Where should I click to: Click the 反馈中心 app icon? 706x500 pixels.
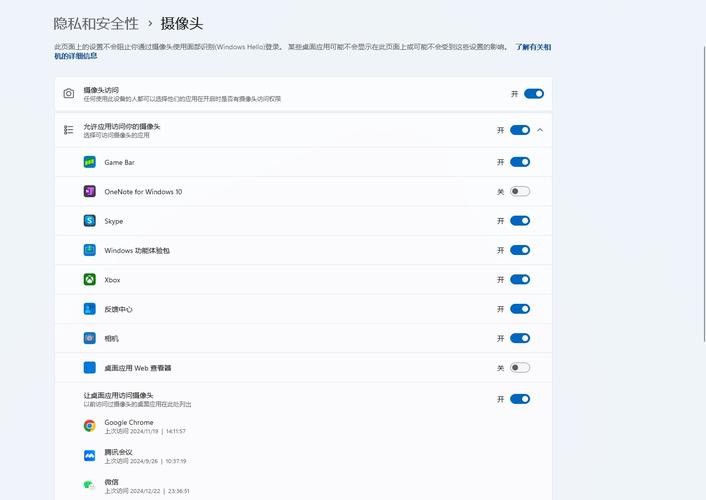(x=90, y=309)
